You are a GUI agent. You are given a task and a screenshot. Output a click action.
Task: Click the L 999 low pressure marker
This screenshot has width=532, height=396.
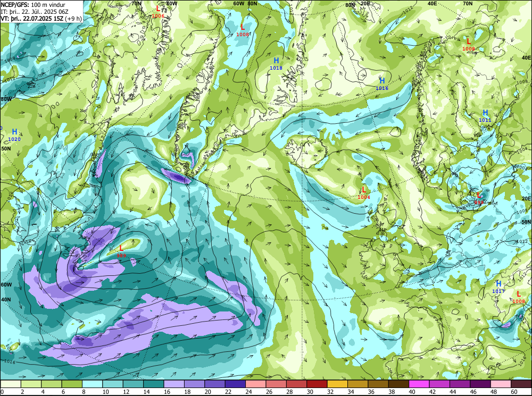[479, 198]
